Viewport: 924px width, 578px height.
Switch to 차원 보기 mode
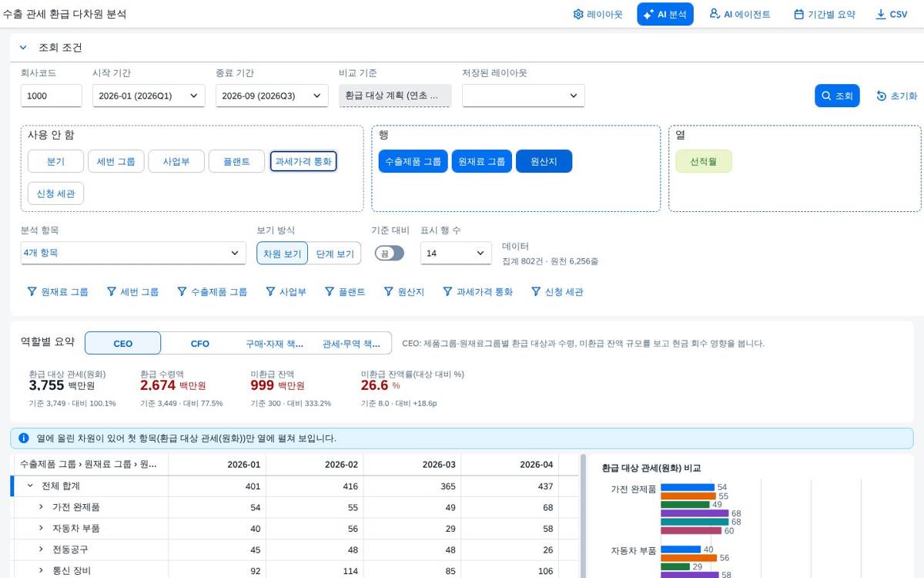click(x=283, y=253)
